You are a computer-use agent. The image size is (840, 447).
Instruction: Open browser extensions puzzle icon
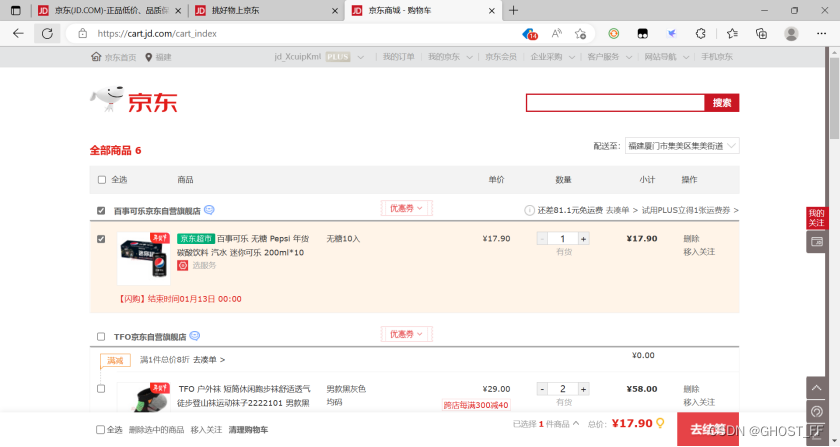tap(700, 33)
